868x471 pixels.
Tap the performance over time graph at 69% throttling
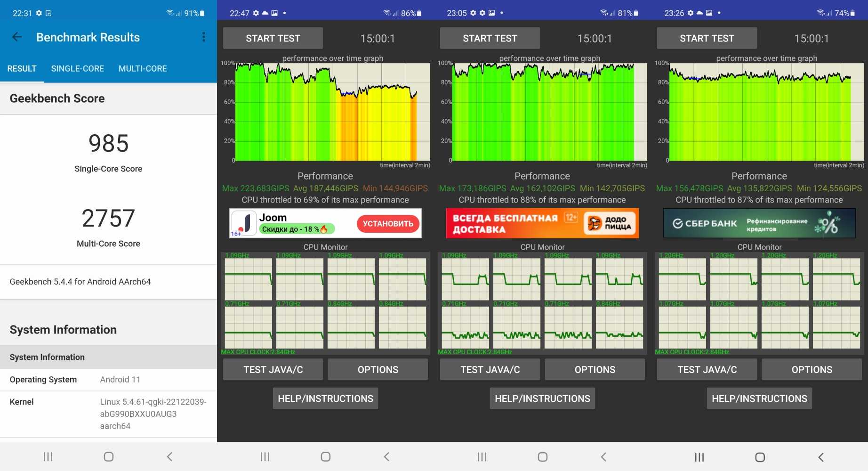pos(332,112)
